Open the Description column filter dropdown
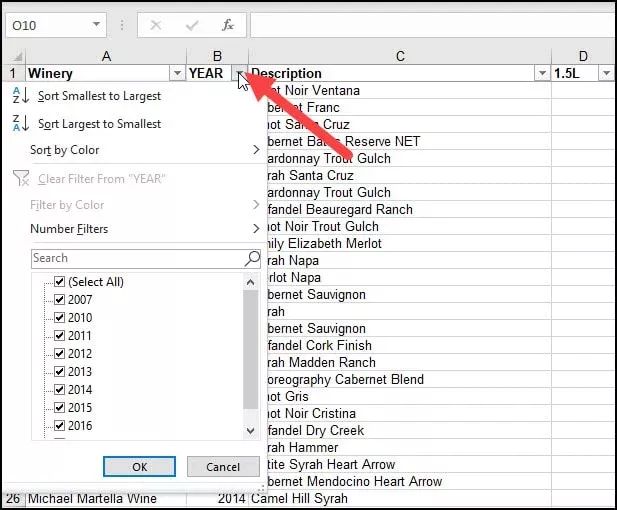 [542, 73]
